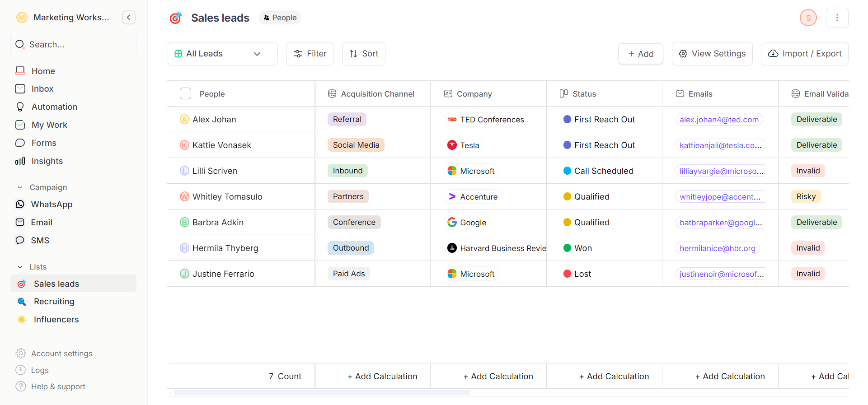This screenshot has height=405, width=868.
Task: Add a calculation under the Status column
Action: (x=614, y=377)
